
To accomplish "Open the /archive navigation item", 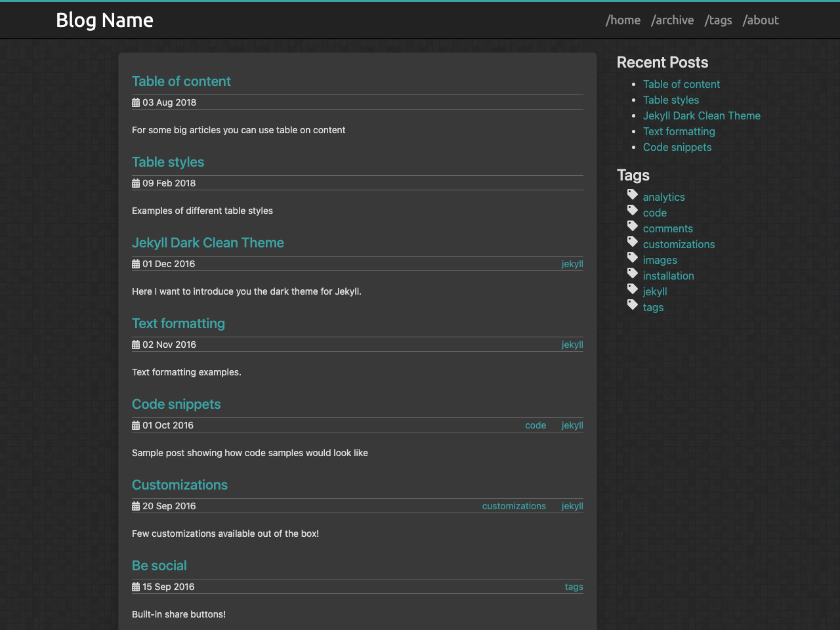I will [673, 20].
